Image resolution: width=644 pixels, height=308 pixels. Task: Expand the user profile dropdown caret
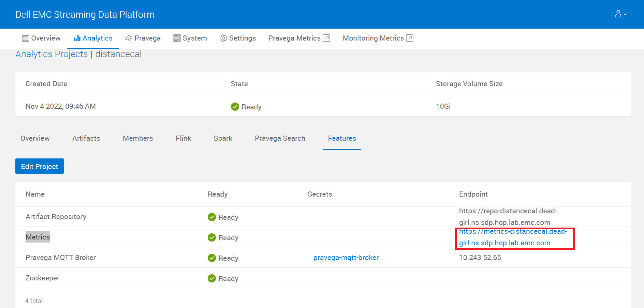tap(625, 15)
